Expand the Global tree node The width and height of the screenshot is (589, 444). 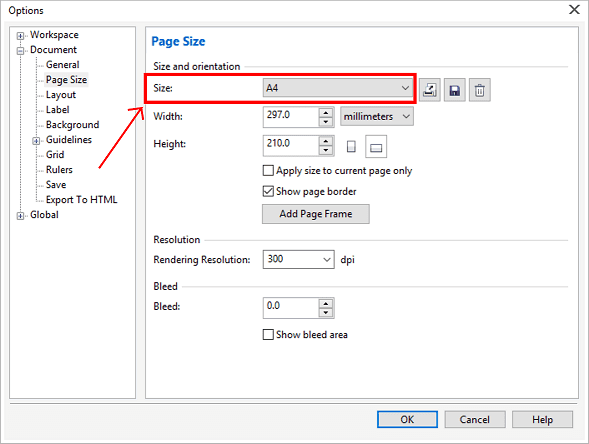20,216
